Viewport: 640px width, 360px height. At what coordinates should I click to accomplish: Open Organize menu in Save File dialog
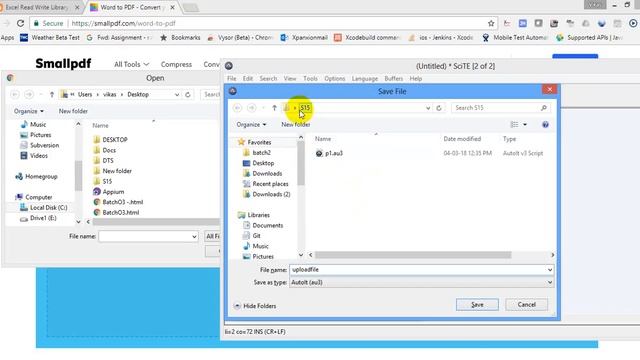click(x=251, y=124)
